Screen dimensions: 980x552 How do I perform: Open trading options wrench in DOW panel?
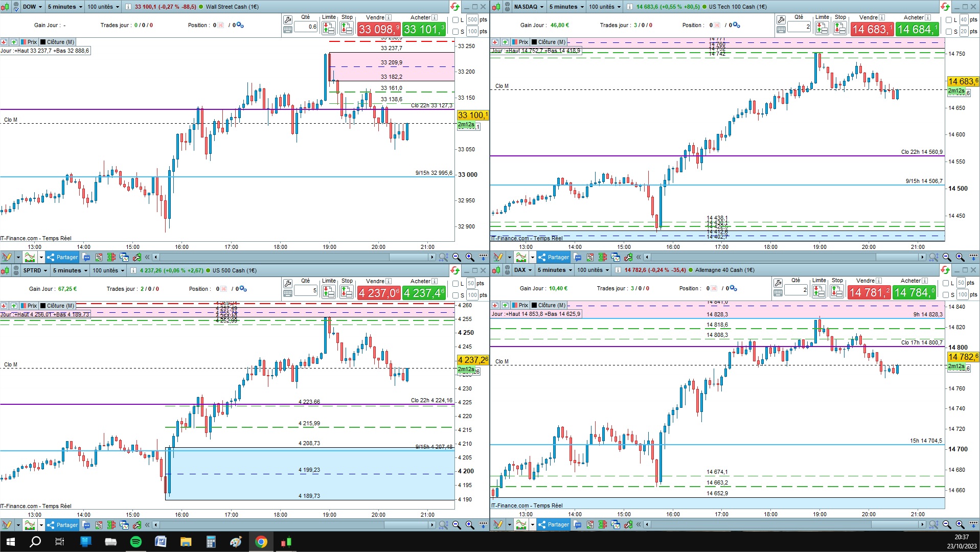[288, 20]
